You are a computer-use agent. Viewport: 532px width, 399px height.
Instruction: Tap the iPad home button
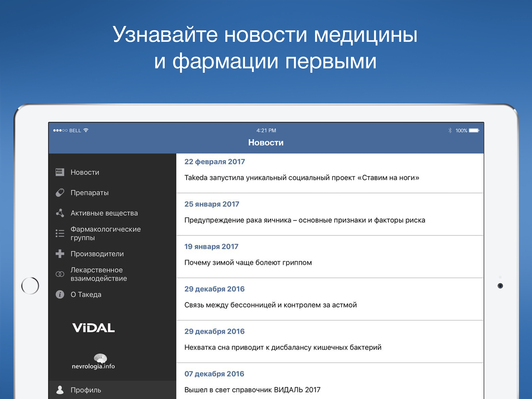click(30, 286)
